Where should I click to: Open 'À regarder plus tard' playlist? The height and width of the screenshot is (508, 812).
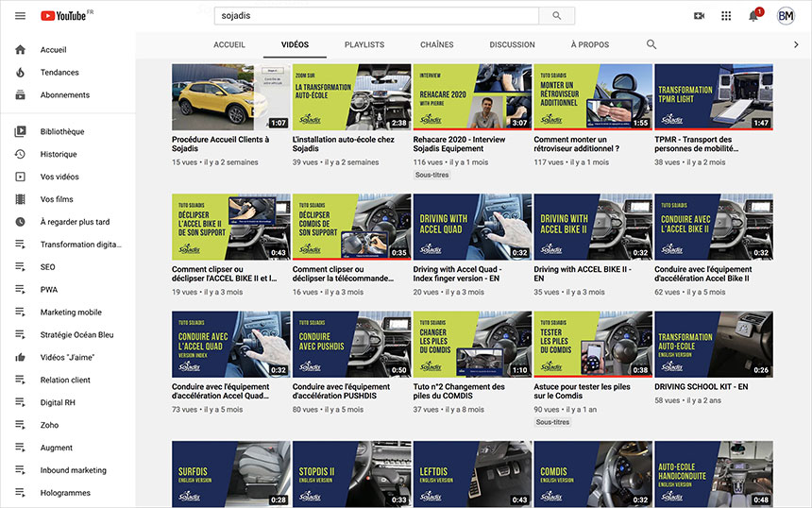[x=75, y=222]
